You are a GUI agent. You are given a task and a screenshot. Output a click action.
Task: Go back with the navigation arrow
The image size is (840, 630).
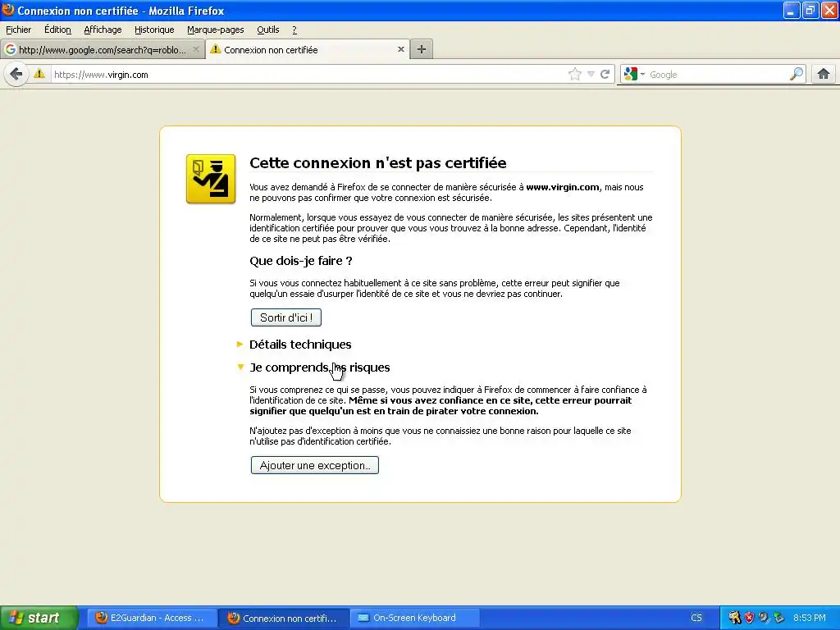pyautogui.click(x=16, y=74)
